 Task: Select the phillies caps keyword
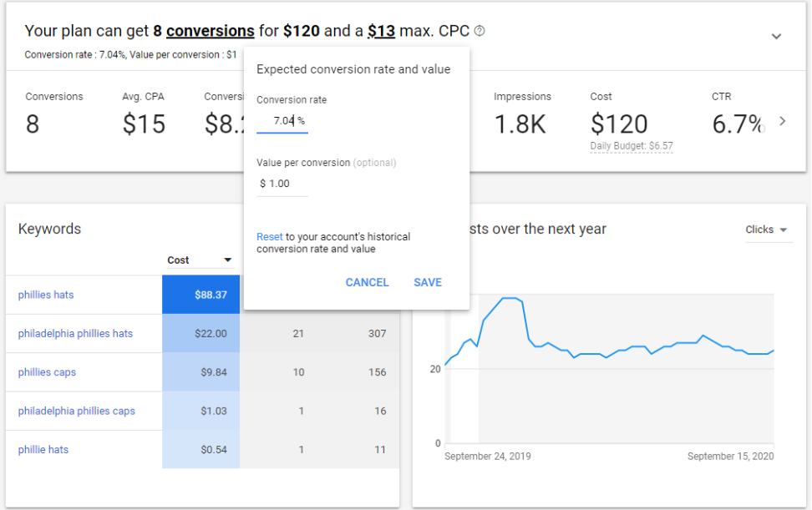47,372
